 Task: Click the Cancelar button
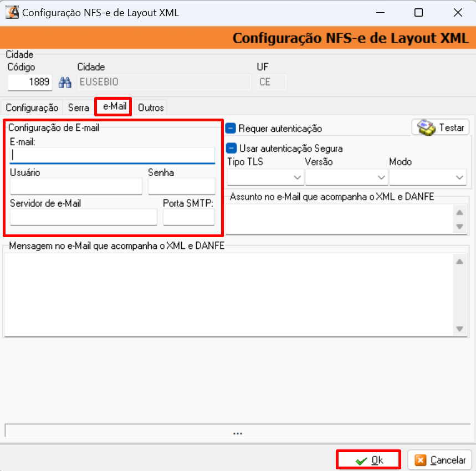coord(439,460)
